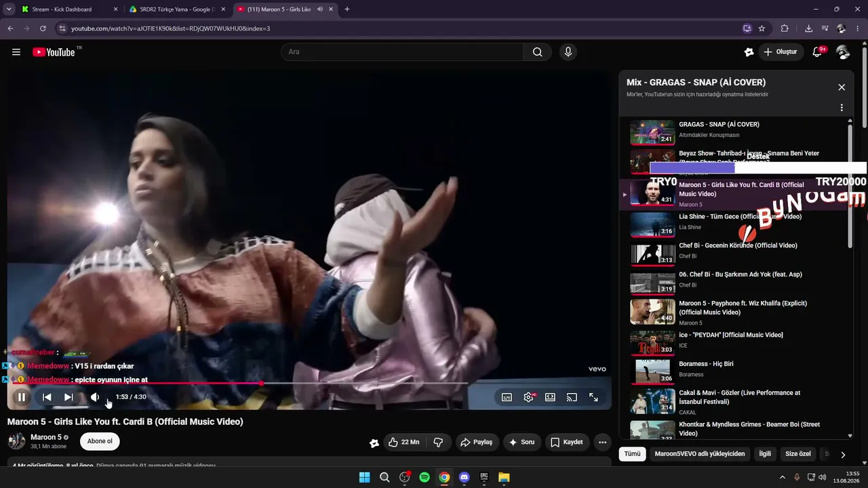Play Chef Bi - Gecenin Köründe video

(736, 253)
